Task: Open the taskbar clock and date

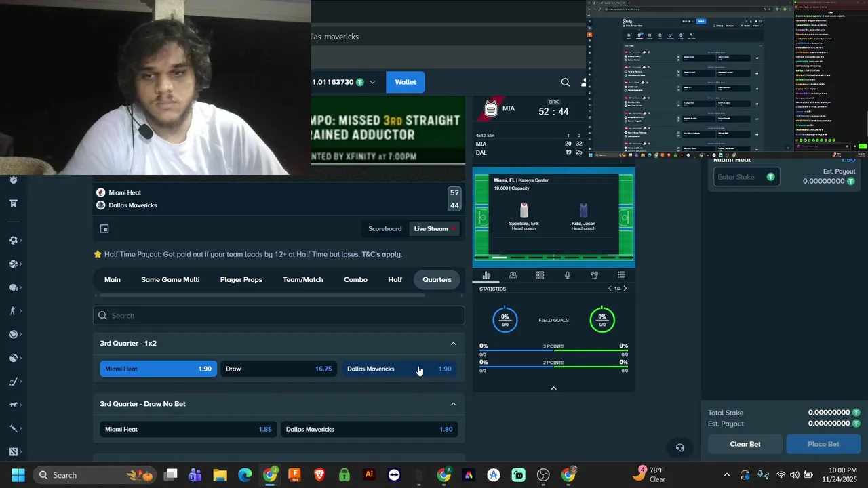Action: [x=843, y=475]
